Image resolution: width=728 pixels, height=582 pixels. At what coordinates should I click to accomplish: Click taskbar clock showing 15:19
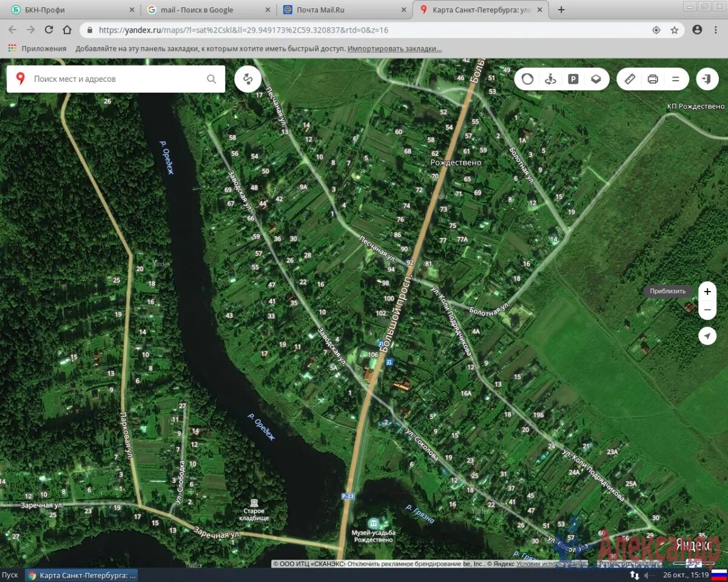pos(685,575)
